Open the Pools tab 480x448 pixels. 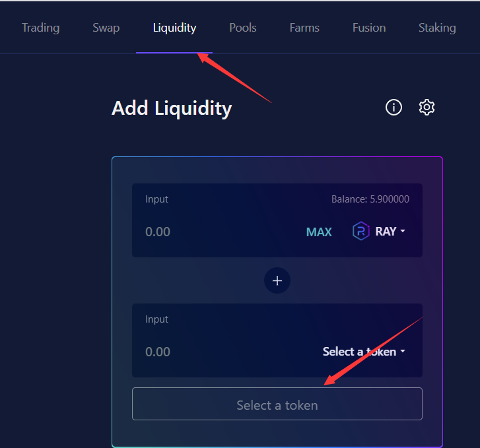pos(243,28)
